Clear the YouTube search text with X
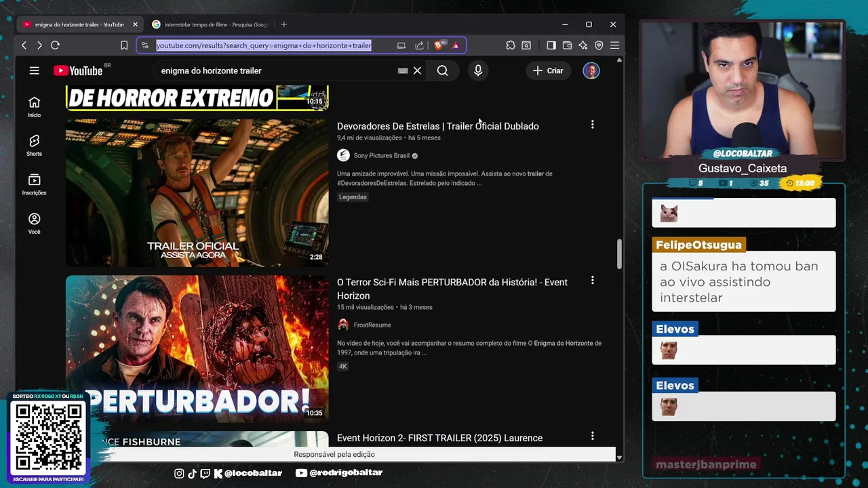 pos(418,70)
